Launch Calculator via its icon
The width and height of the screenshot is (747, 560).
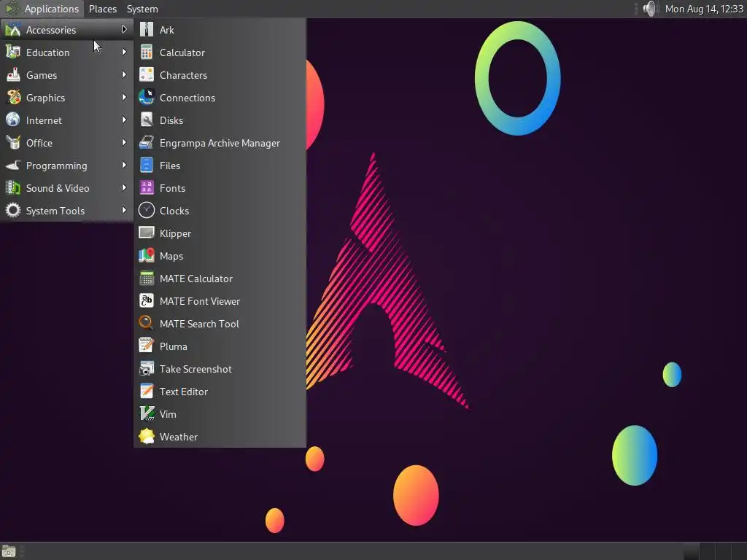146,52
